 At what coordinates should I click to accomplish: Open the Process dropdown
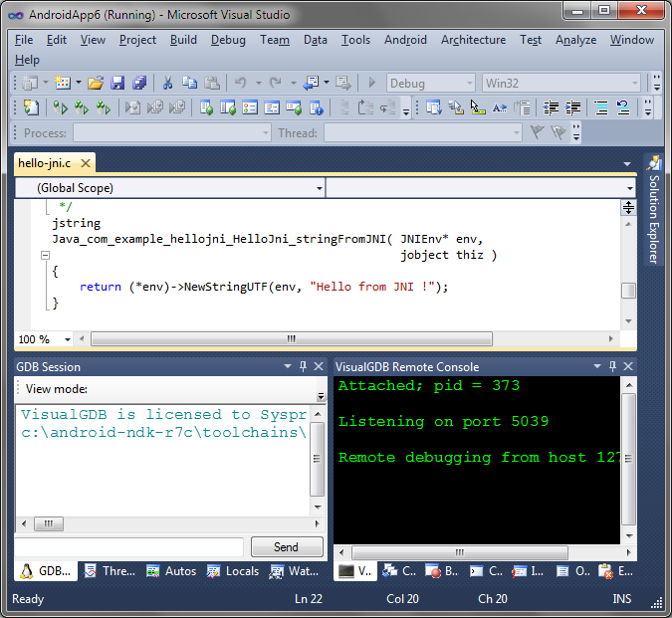(266, 132)
